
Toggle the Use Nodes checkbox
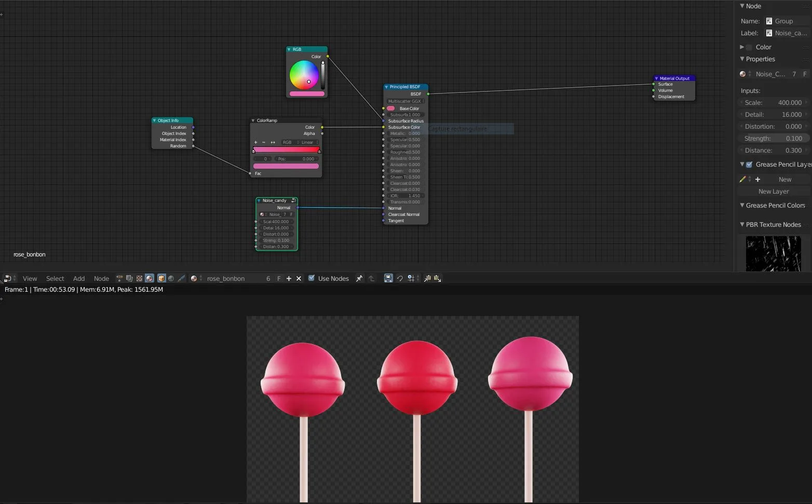(x=312, y=278)
